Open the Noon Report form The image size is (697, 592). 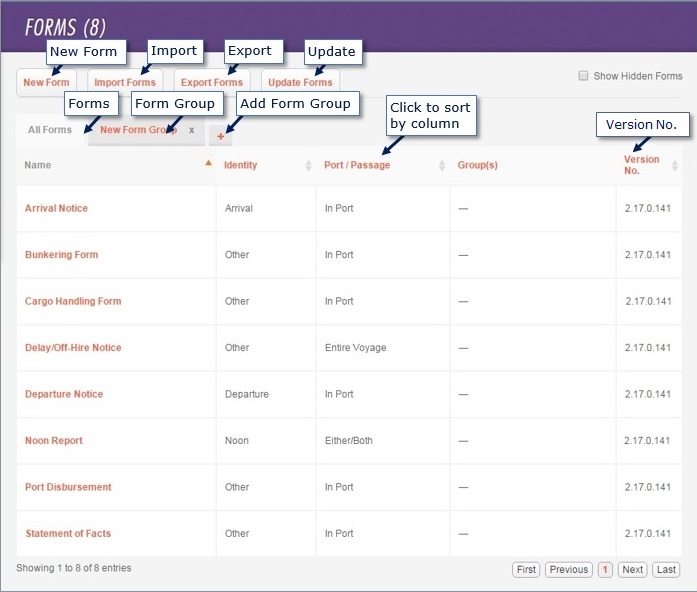[54, 441]
